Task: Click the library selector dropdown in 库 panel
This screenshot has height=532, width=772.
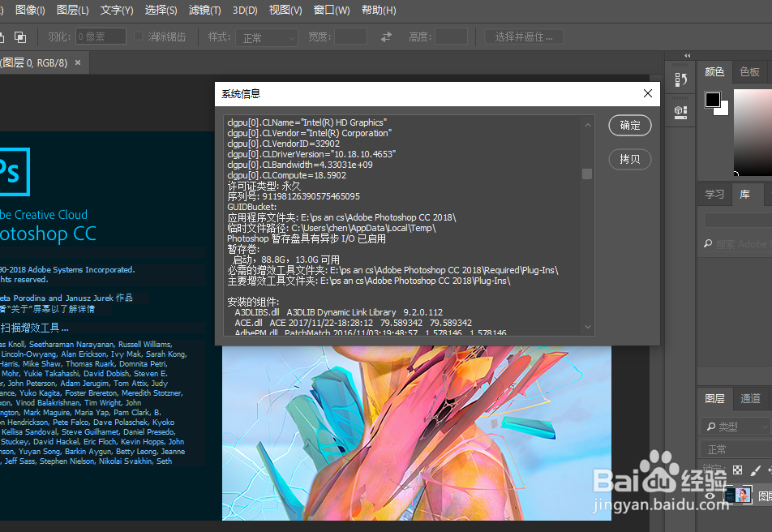Action: point(738,221)
